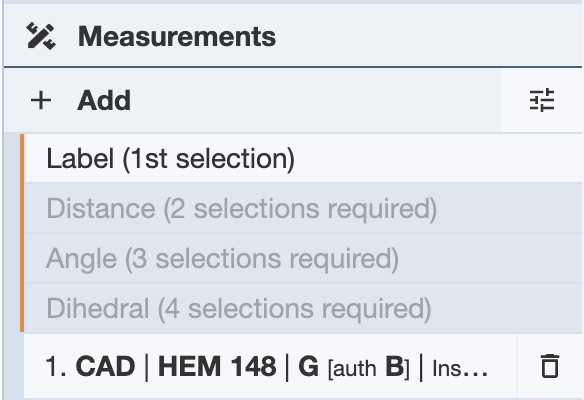Viewport: 584px width, 400px height.
Task: Delete selection entry using trash icon
Action: (x=549, y=366)
